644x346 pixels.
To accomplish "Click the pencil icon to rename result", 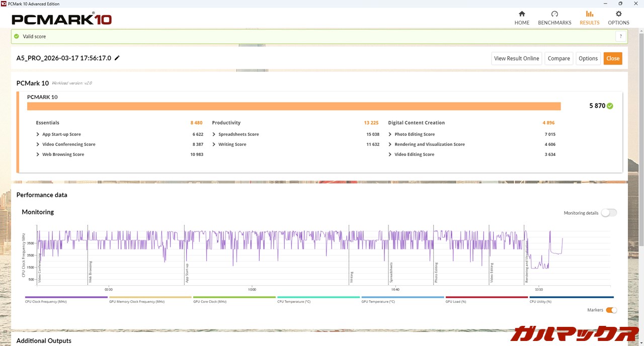I will coord(117,58).
